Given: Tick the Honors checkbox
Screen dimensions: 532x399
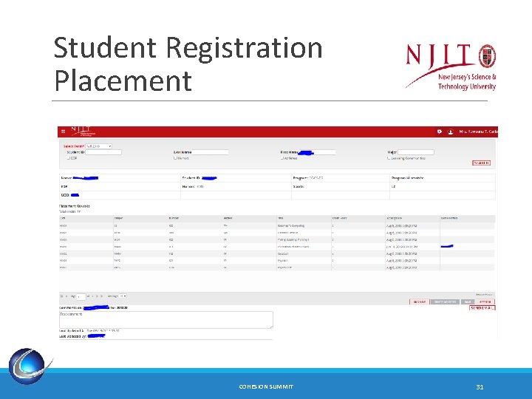Looking at the screenshot, I should [175, 158].
